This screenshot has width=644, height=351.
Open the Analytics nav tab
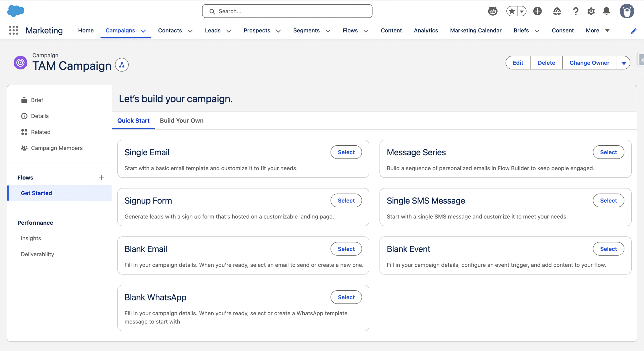point(426,30)
